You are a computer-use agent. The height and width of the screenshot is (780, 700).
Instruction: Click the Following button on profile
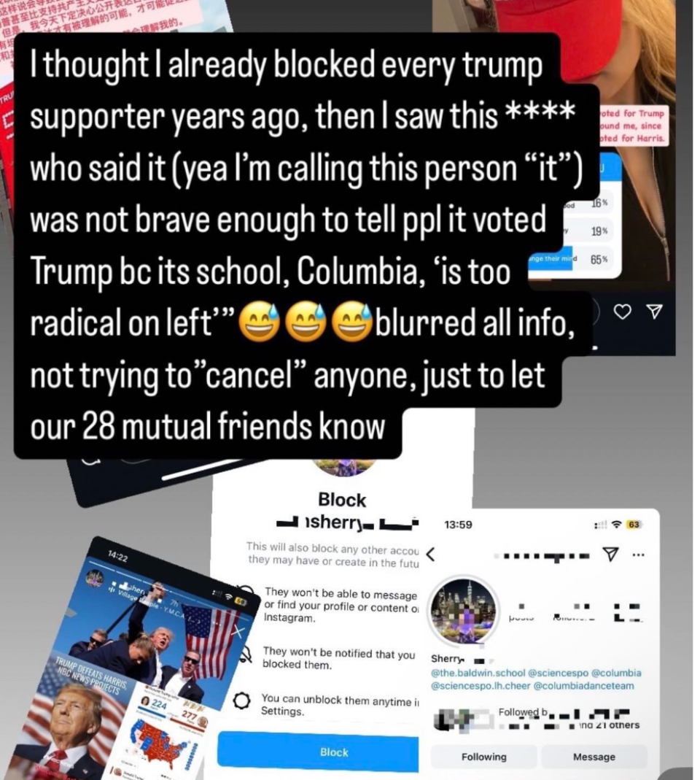tap(483, 757)
